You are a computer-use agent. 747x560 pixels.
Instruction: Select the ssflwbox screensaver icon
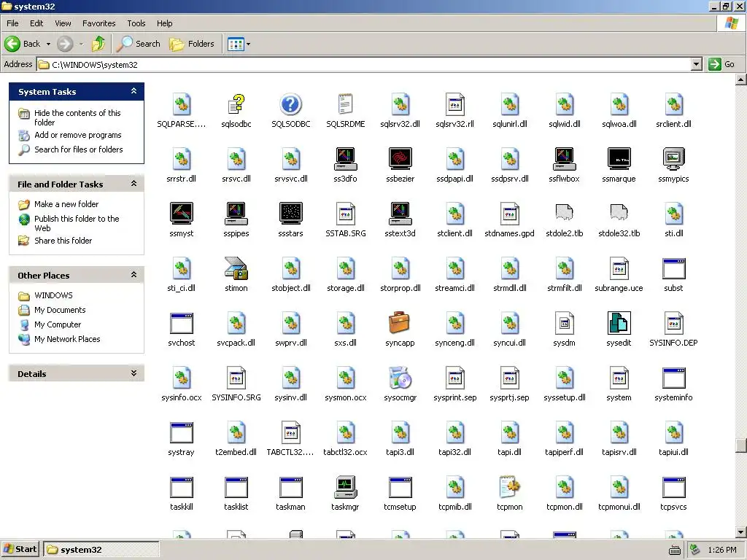(564, 158)
